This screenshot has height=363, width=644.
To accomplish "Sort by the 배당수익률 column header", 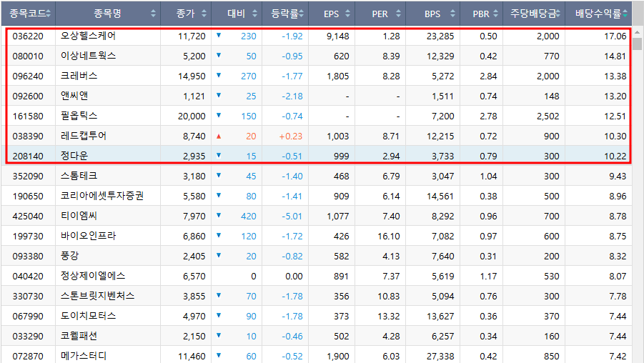I will (598, 14).
